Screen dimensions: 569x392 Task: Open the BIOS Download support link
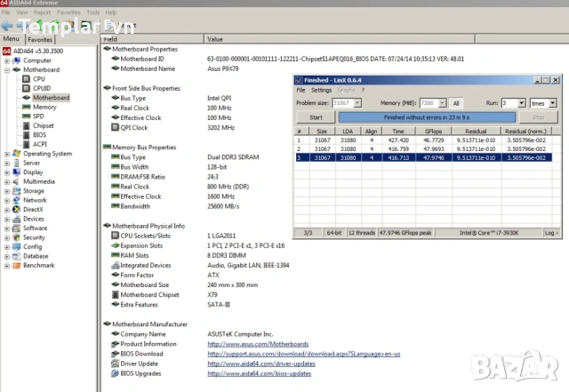[304, 354]
